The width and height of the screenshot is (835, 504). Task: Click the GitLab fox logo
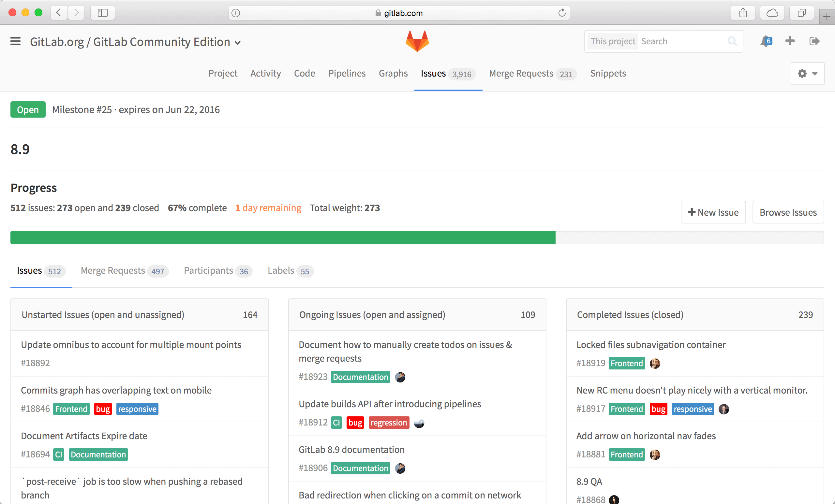tap(417, 41)
